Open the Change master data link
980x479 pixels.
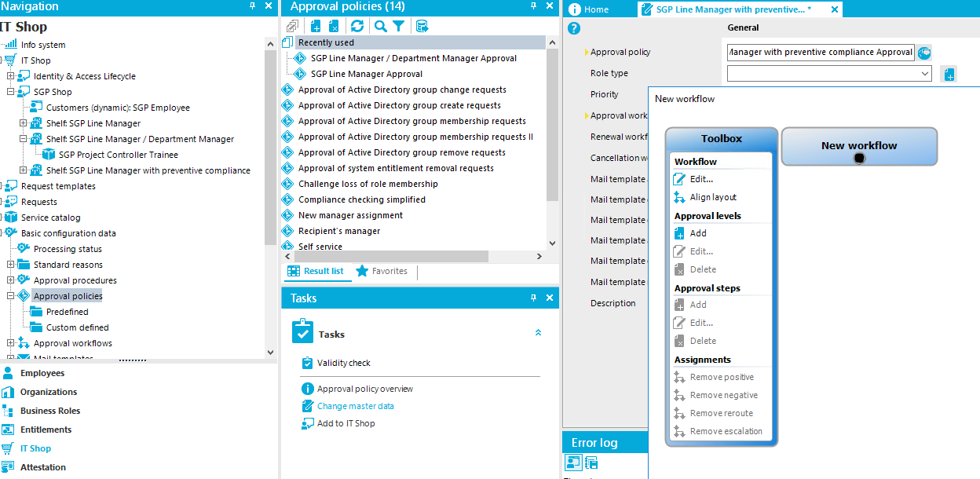357,407
